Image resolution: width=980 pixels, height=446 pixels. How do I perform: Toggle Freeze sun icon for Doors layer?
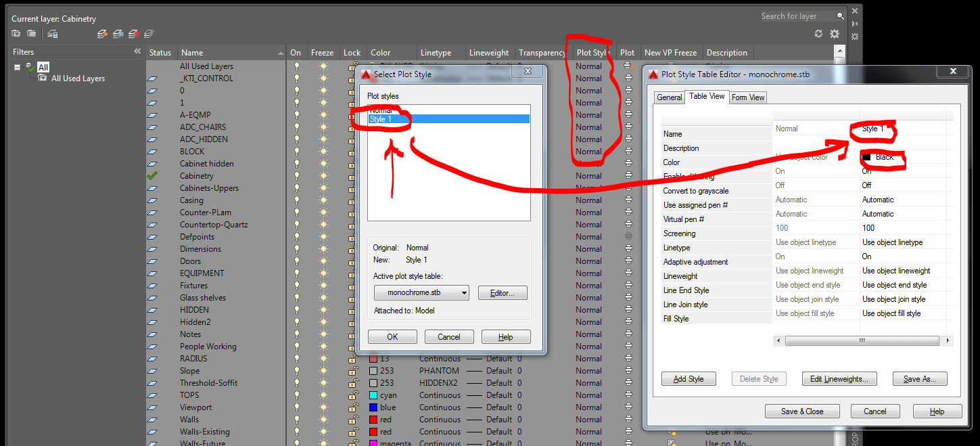pos(323,261)
